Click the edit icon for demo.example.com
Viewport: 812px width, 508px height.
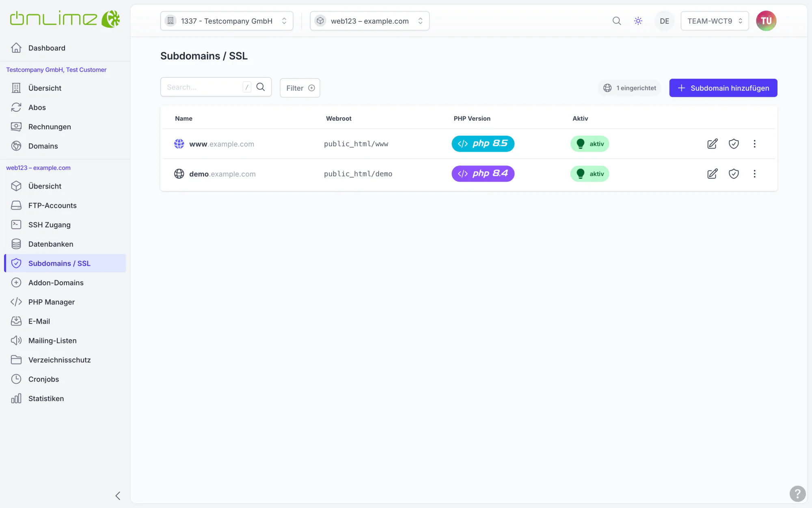tap(712, 174)
